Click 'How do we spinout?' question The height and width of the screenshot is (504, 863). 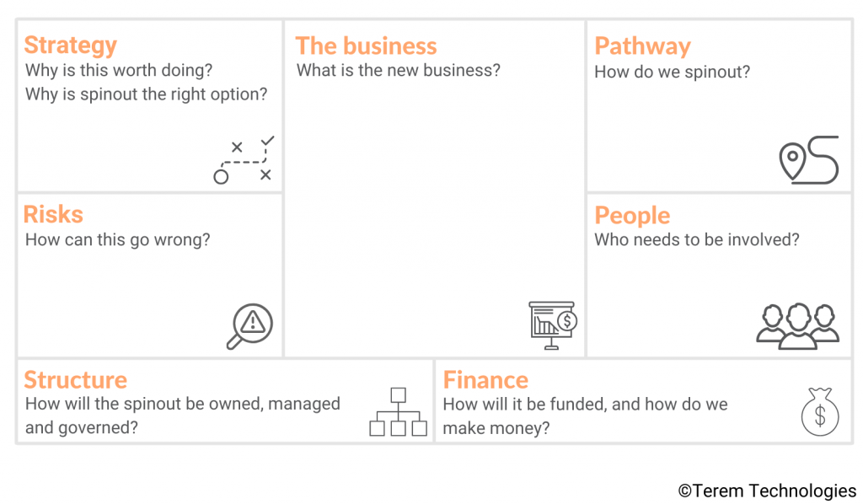tap(672, 72)
